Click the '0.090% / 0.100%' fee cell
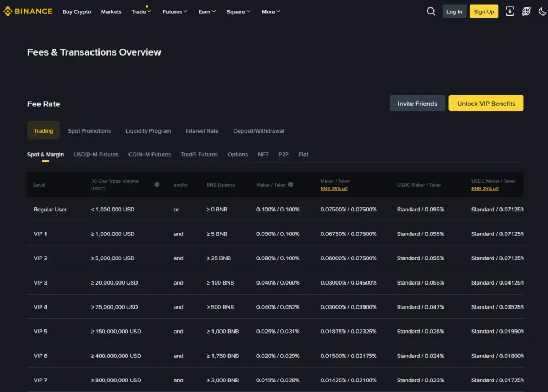The image size is (548, 392). 278,234
